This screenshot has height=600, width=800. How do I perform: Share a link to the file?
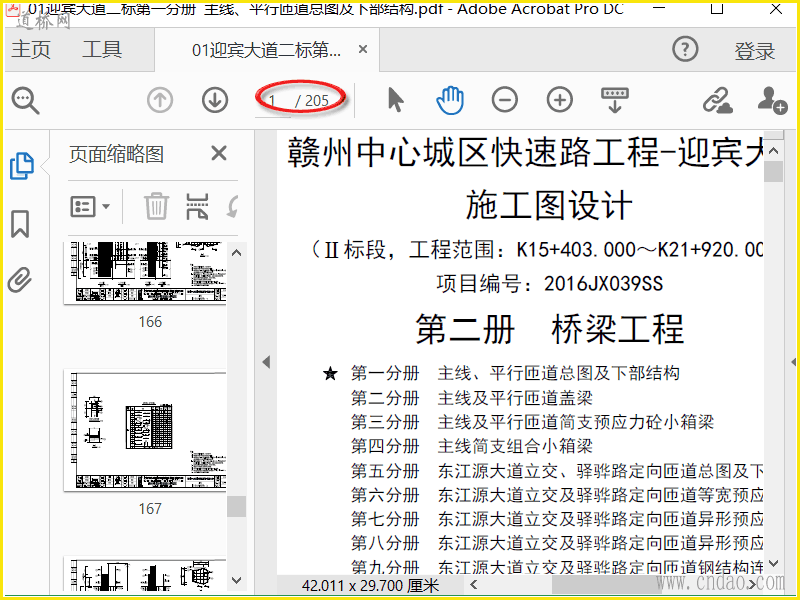(718, 100)
